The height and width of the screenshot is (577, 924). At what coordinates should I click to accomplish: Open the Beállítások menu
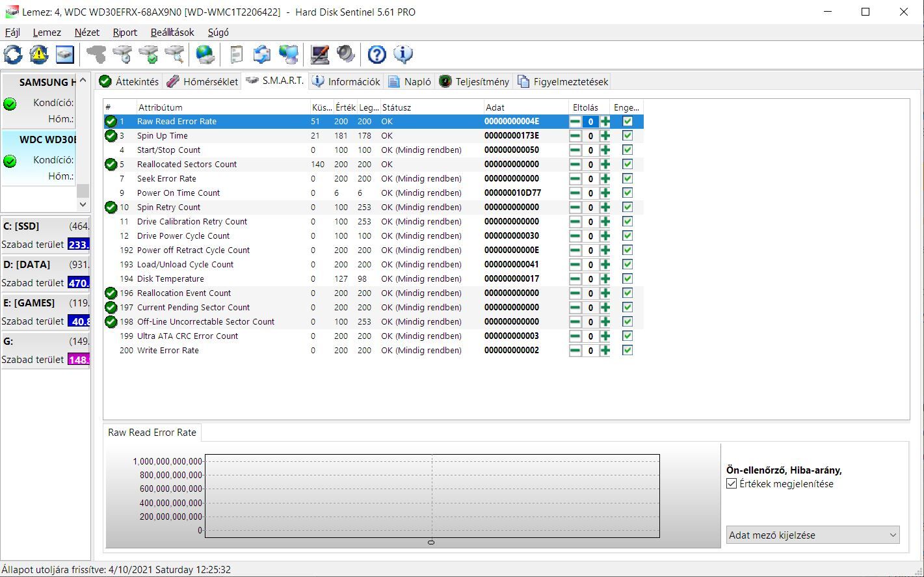coord(172,33)
